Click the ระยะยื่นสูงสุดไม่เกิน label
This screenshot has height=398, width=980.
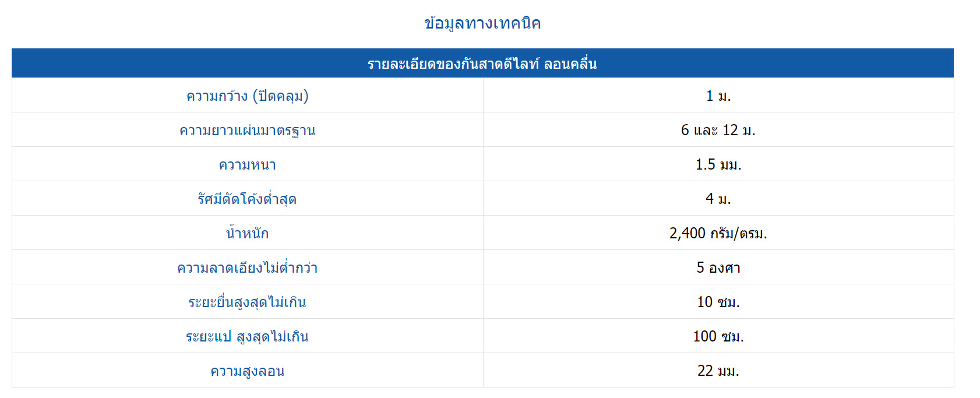point(247,302)
